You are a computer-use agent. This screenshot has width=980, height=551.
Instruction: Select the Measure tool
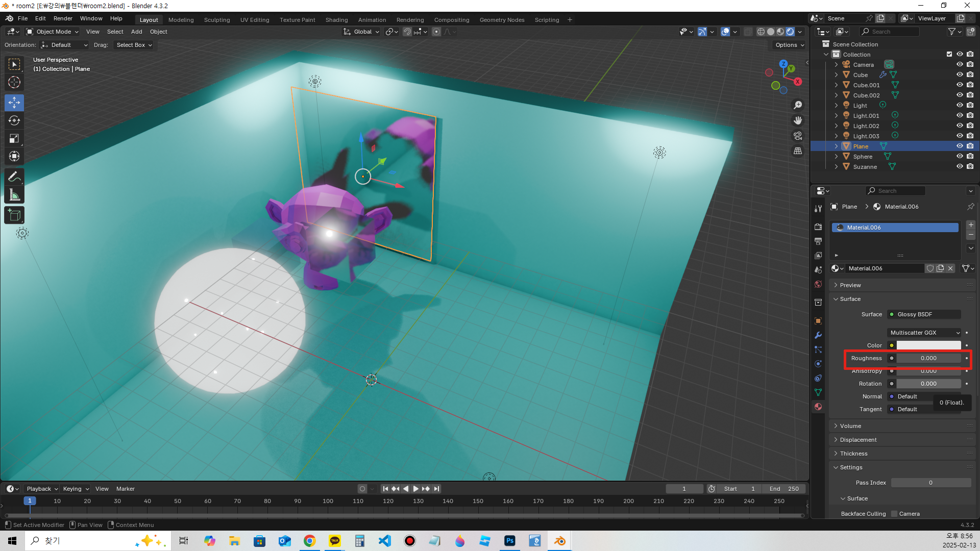pos(14,195)
